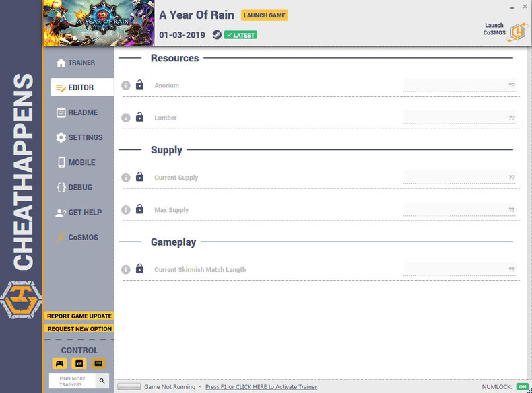
Task: Click the activate trainer link
Action: coord(261,386)
